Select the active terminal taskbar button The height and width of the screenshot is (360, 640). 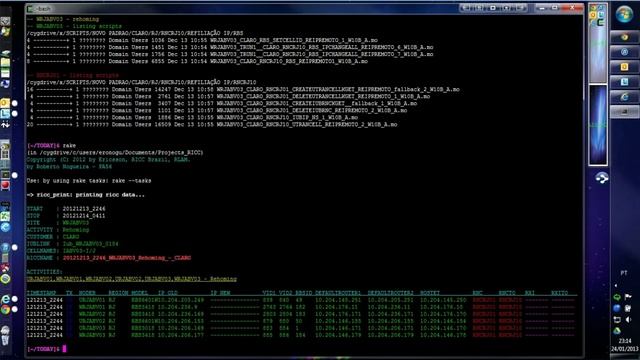point(624,111)
